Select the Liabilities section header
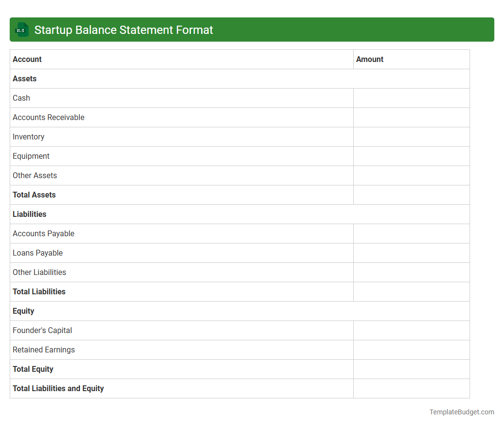Viewport: 504px width, 426px height. (x=30, y=214)
